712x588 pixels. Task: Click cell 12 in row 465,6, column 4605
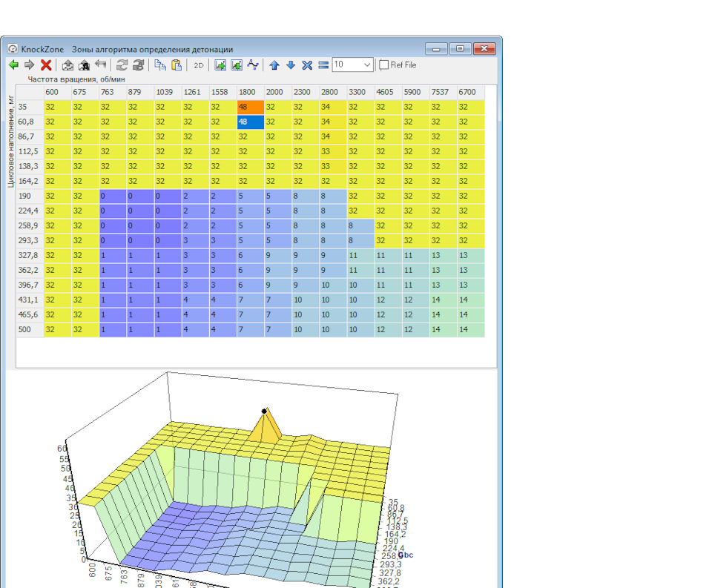point(388,314)
